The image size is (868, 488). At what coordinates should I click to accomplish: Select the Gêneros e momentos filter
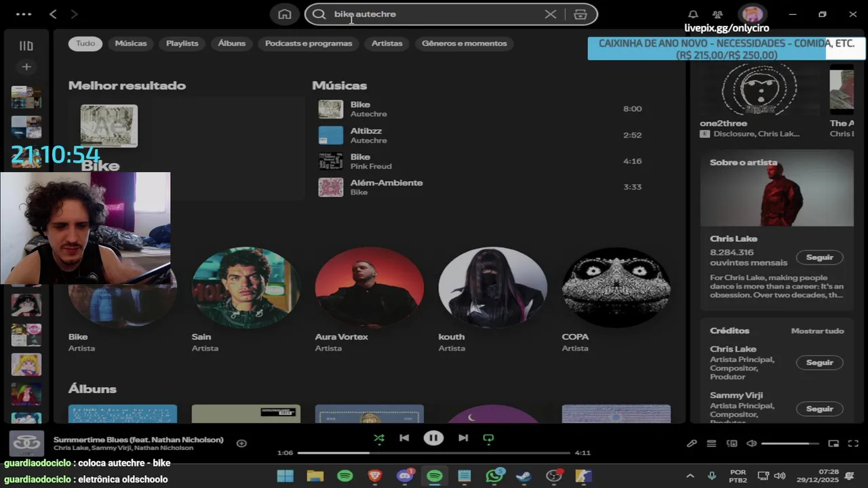[x=465, y=43]
